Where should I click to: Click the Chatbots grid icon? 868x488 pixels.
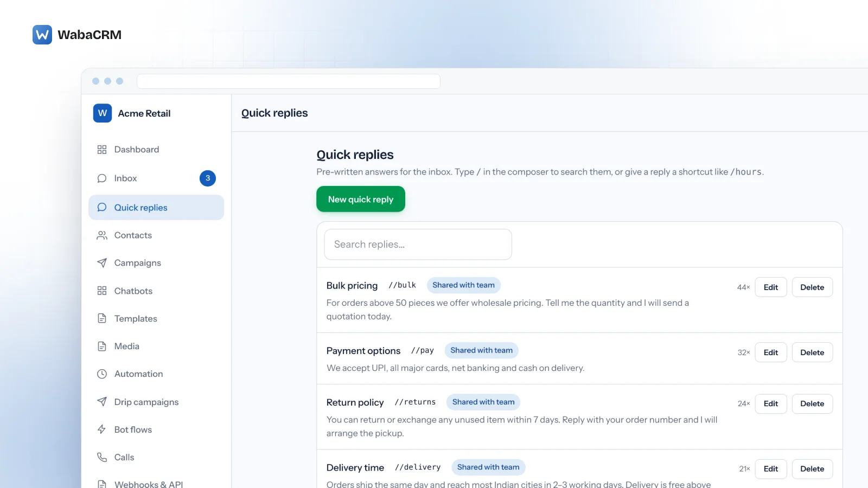pos(102,291)
